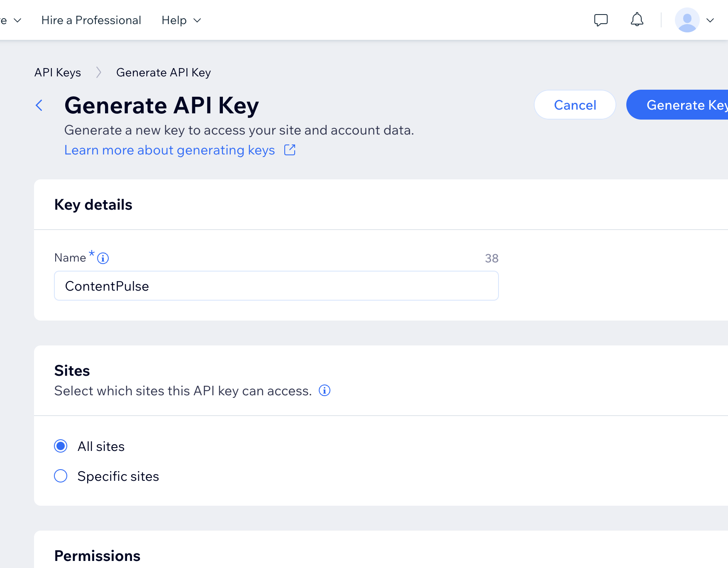Expand the account menu chevron

[710, 20]
